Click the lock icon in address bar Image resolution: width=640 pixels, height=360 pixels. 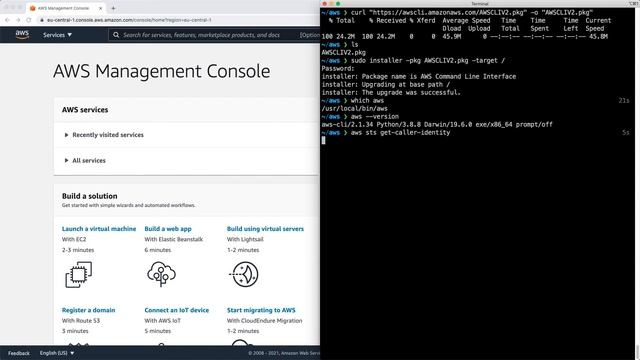point(42,20)
